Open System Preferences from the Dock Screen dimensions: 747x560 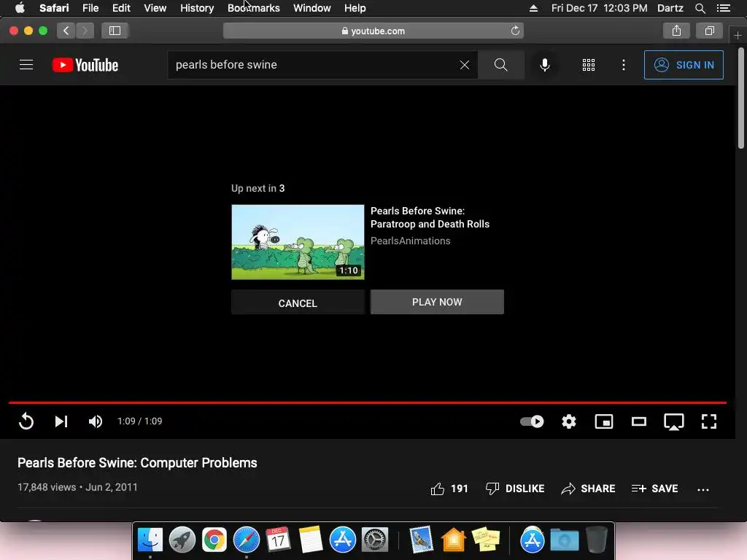(375, 540)
